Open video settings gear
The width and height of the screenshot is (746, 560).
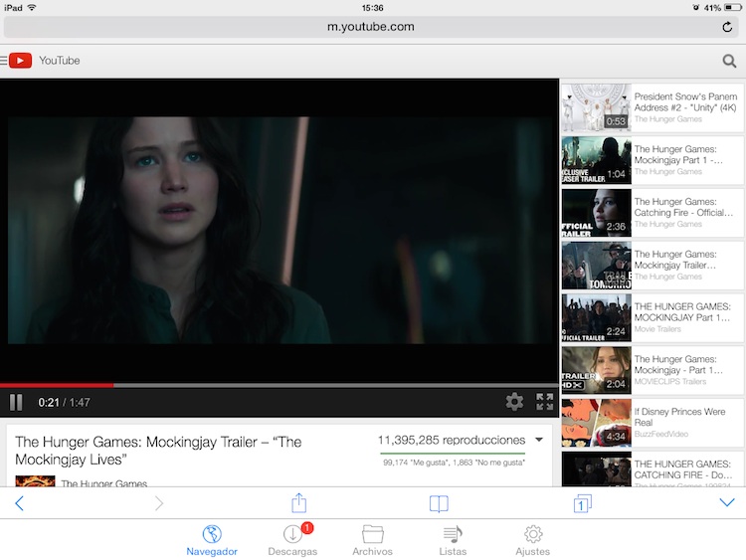tap(514, 402)
